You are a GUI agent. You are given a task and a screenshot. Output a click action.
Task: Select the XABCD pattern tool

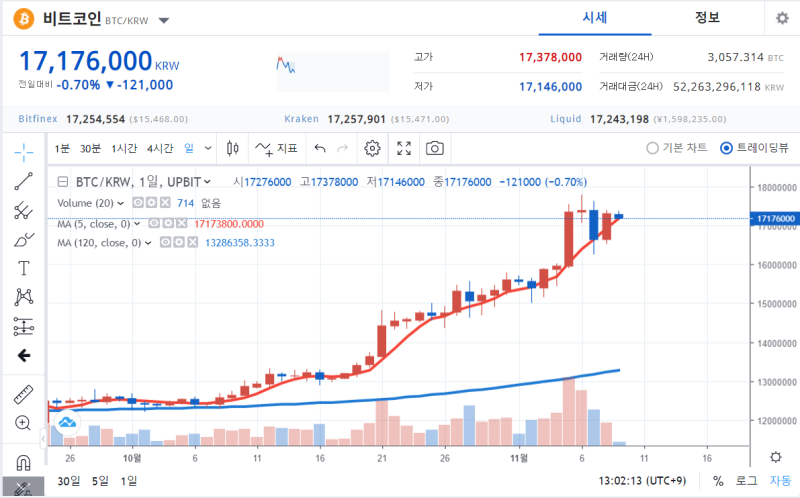pyautogui.click(x=23, y=297)
